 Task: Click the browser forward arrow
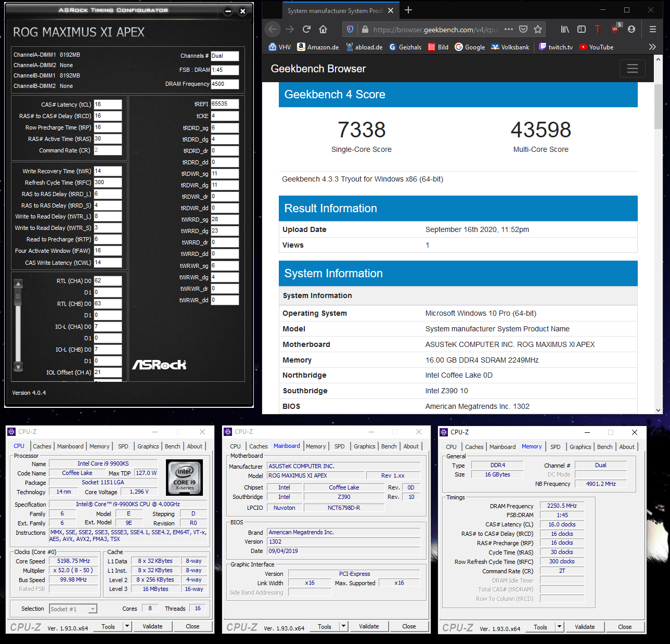click(x=290, y=29)
